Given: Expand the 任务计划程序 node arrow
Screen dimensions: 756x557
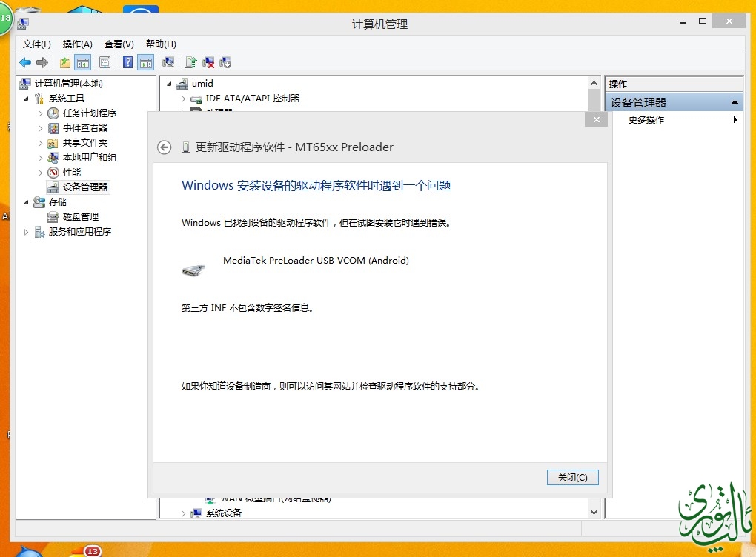Looking at the screenshot, I should click(x=40, y=114).
